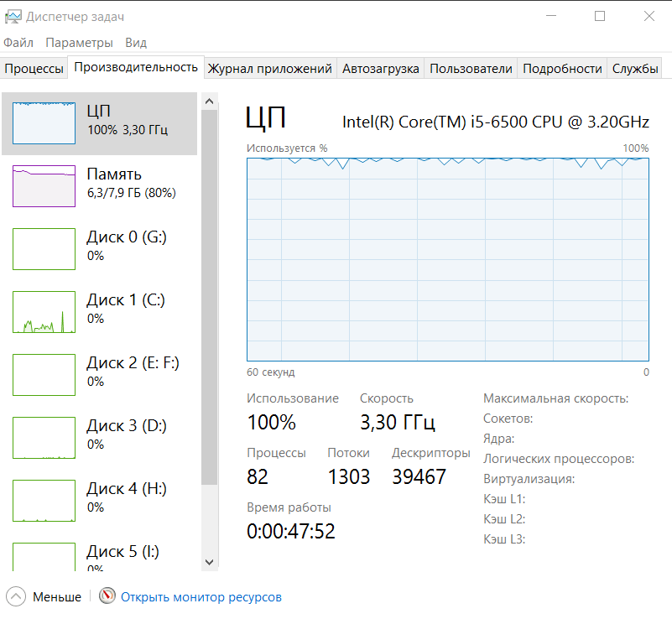Open the Автозагрузка tab
This screenshot has height=619, width=672.
click(x=381, y=69)
